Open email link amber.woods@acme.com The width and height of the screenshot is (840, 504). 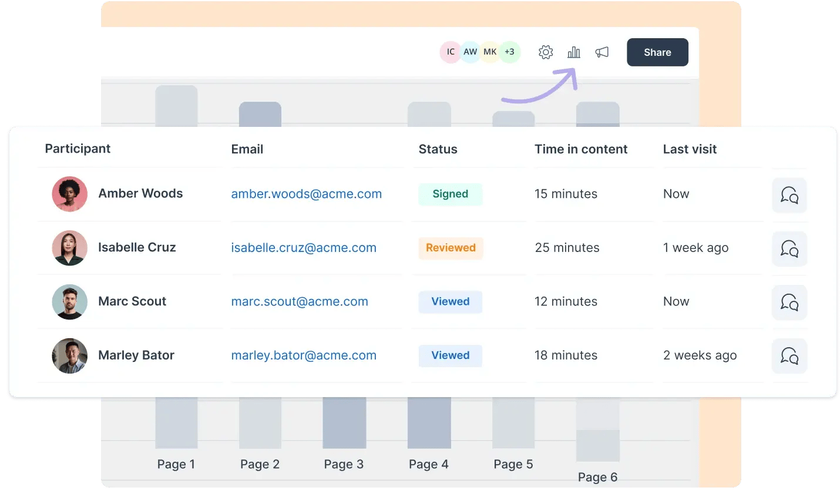[x=307, y=194]
